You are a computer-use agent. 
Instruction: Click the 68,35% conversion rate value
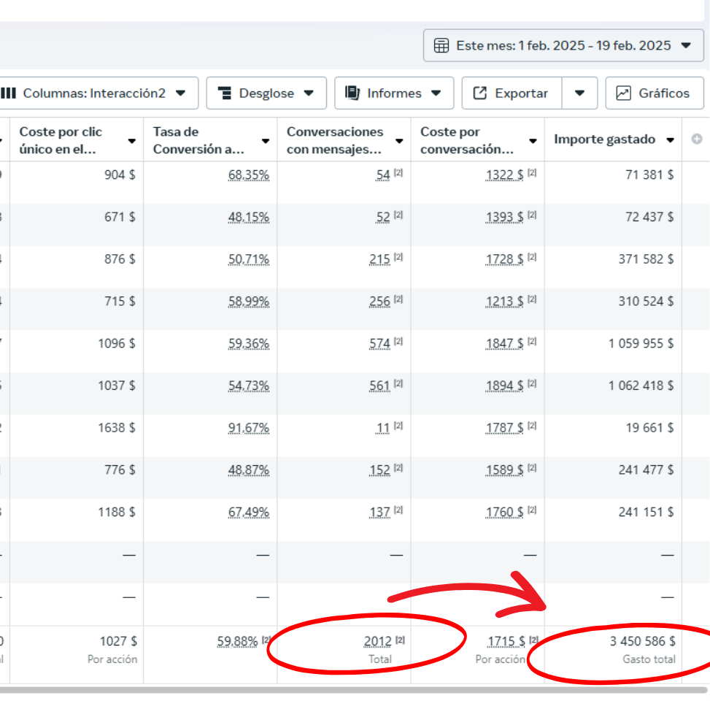[x=248, y=175]
